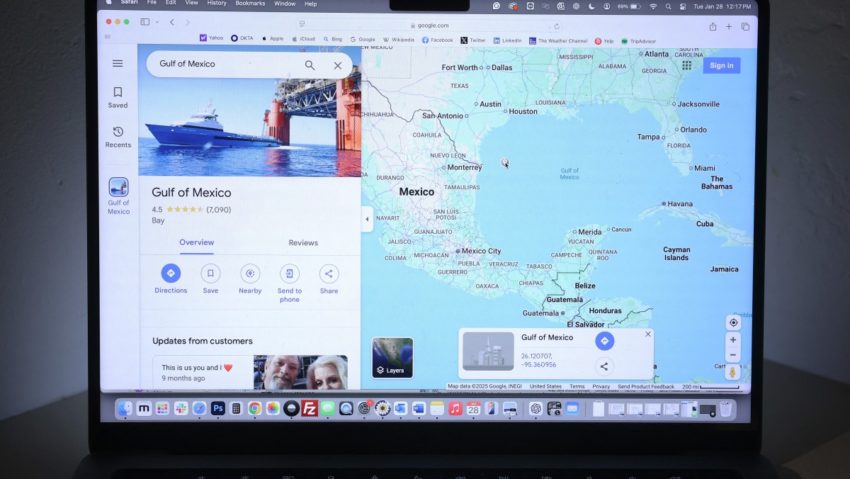The height and width of the screenshot is (479, 850).
Task: Get Directions to Gulf of Mexico
Action: (x=171, y=279)
